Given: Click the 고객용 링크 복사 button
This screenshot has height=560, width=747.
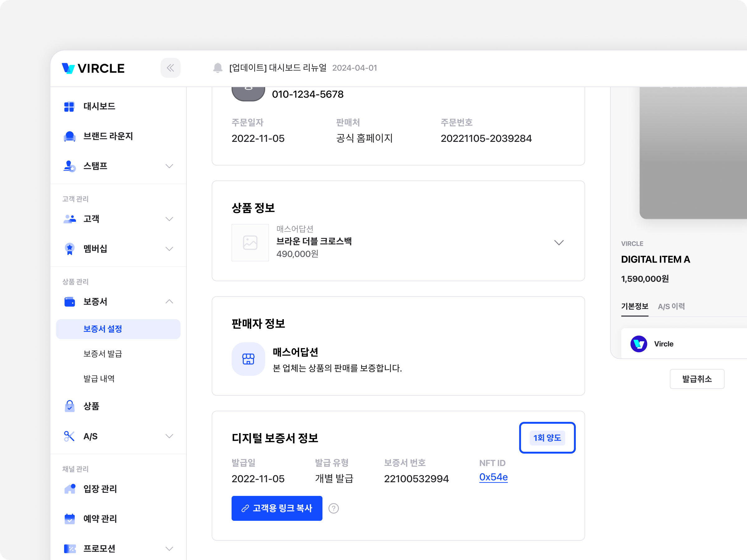Looking at the screenshot, I should (277, 508).
